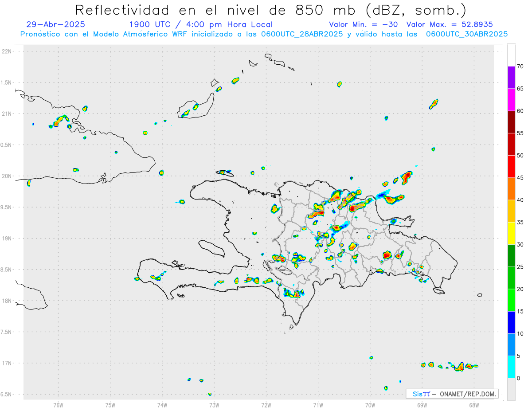This screenshot has width=532, height=411.
Task: Click the colorbar tick label '30'
Action: click(x=520, y=245)
